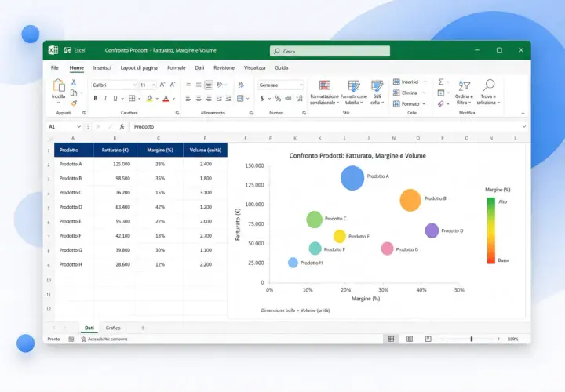Click the decrease indent icon
Viewport: 565px width, 392px height.
coord(219,98)
